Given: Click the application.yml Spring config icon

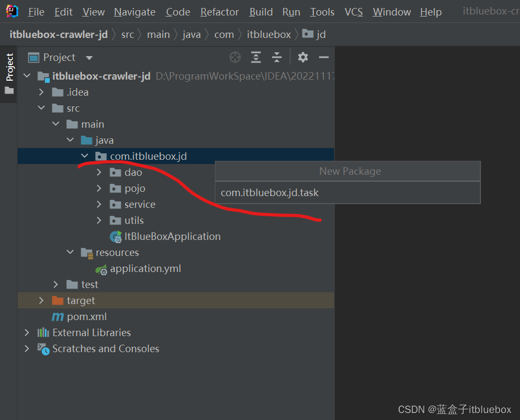Looking at the screenshot, I should pyautogui.click(x=102, y=269).
